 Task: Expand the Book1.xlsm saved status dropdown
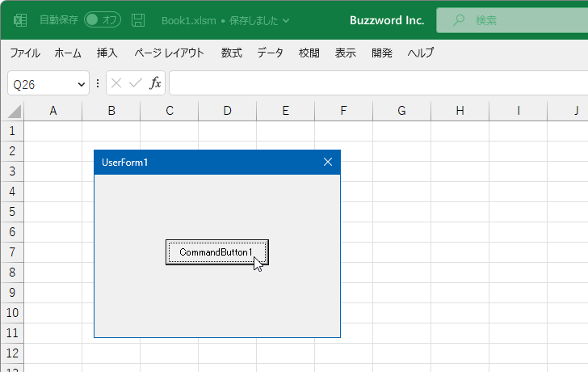(x=286, y=20)
